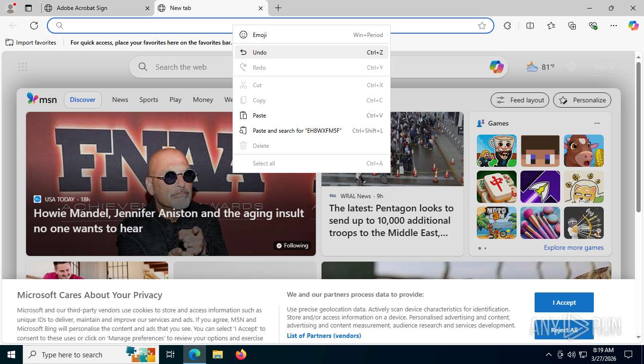Viewport: 644px width, 364px height.
Task: Switch to Adobe Acrobat Sign tab
Action: pyautogui.click(x=97, y=8)
